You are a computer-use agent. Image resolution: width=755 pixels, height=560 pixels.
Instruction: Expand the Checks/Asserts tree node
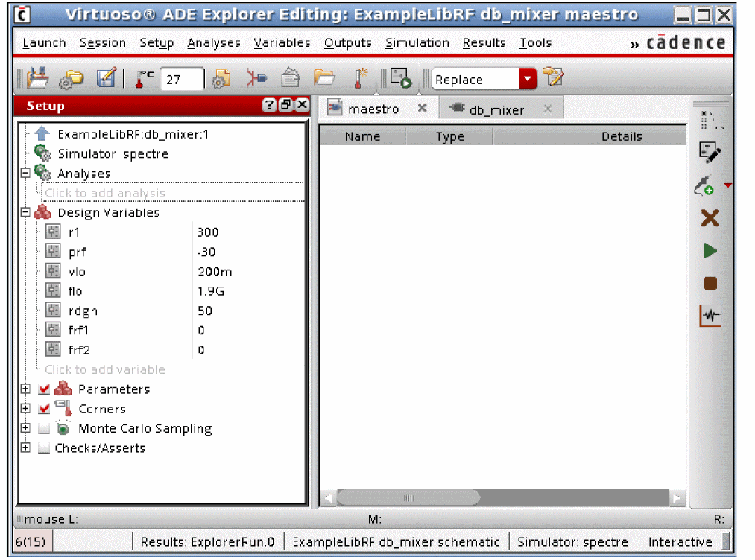point(25,448)
